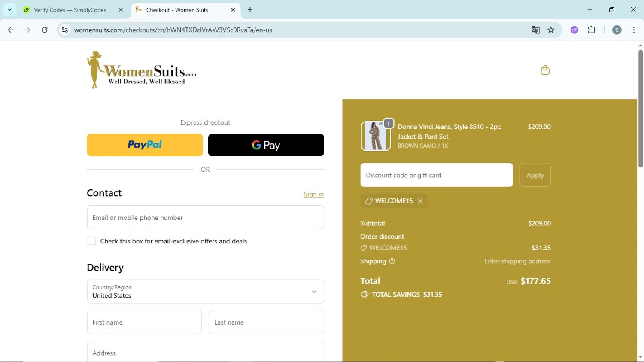
Task: Expand the Country/Region dropdown
Action: tap(205, 292)
